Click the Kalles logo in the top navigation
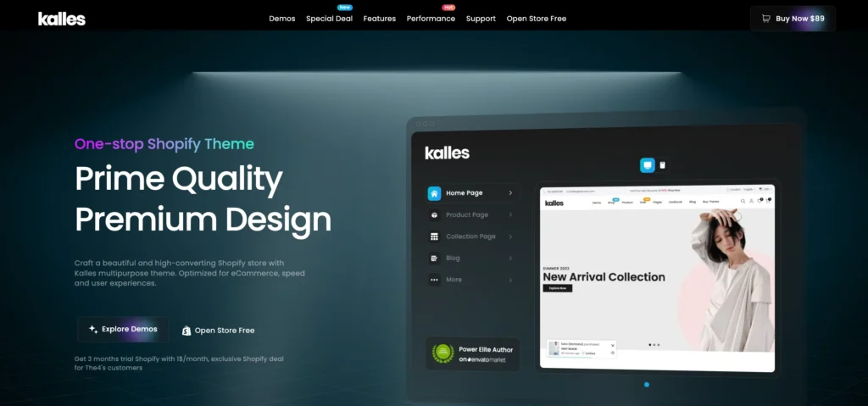Viewport: 868px width, 406px height. coord(61,19)
